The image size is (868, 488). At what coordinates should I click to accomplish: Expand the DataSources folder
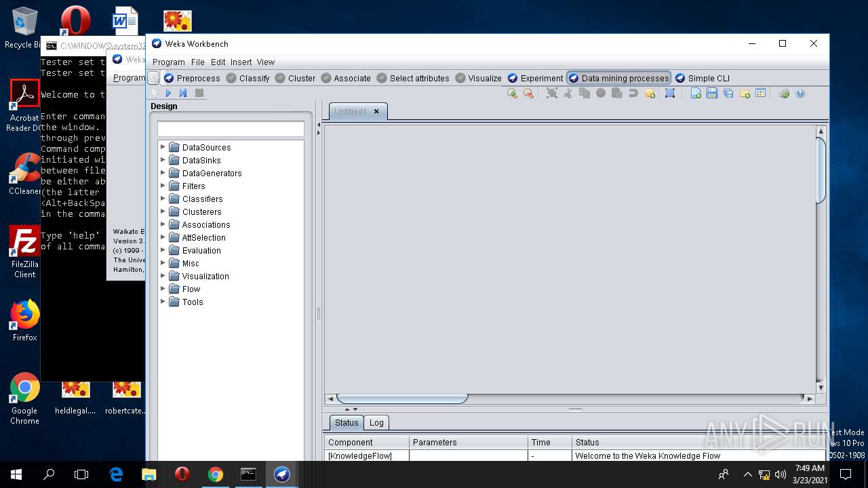point(163,147)
